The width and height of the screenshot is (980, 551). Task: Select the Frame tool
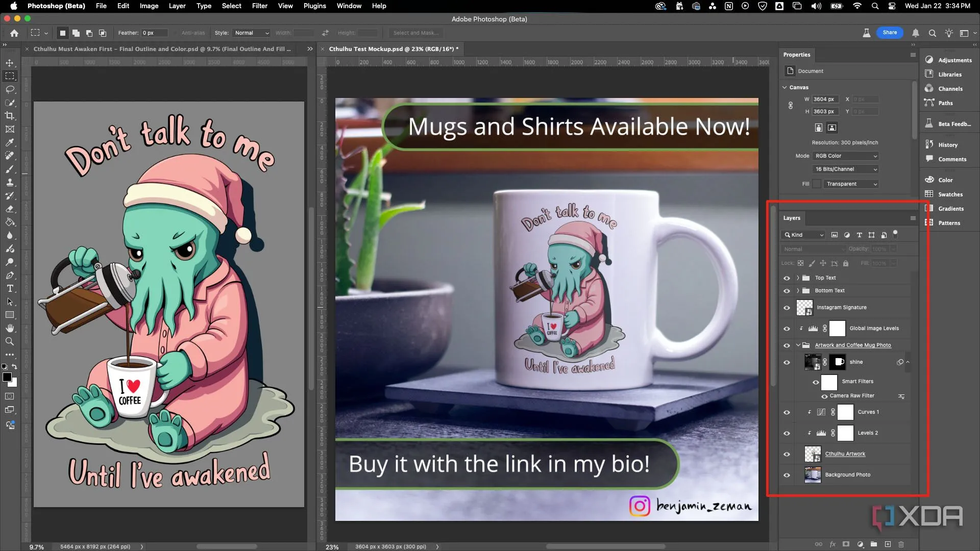[10, 129]
